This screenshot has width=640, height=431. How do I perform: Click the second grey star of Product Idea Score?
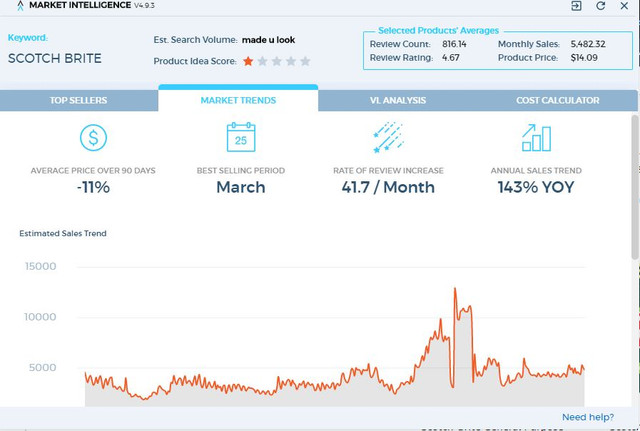click(x=262, y=61)
